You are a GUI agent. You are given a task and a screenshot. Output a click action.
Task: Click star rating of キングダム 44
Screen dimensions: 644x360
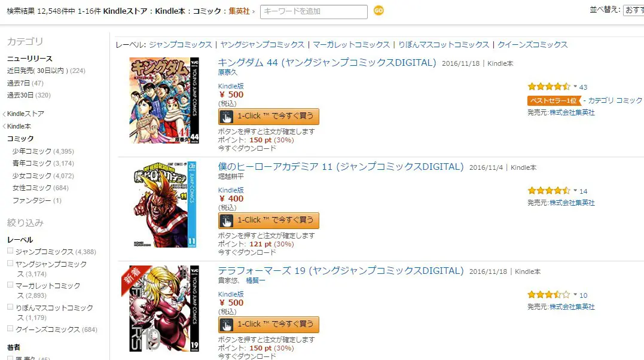pos(549,87)
